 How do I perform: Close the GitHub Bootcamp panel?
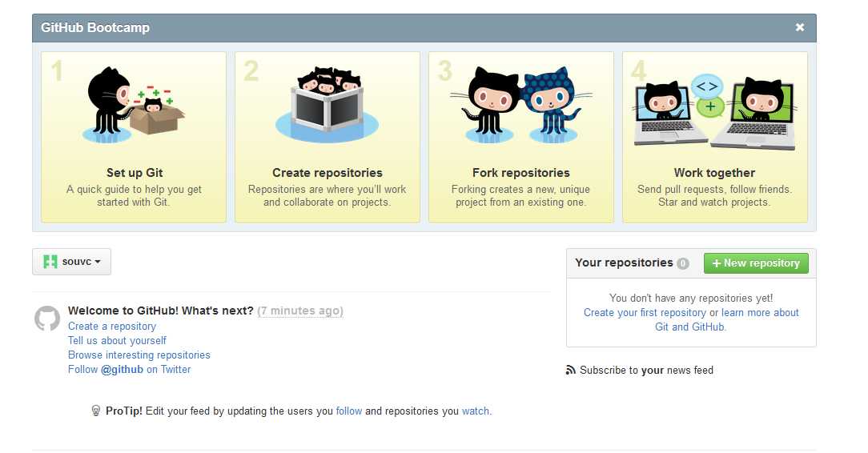pos(799,27)
